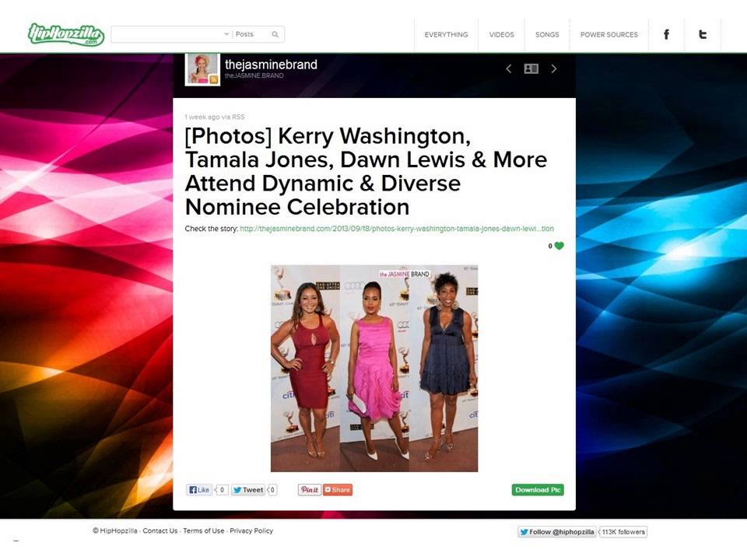Open thejasminebrand profile name link
Image resolution: width=747 pixels, height=560 pixels.
coord(271,65)
